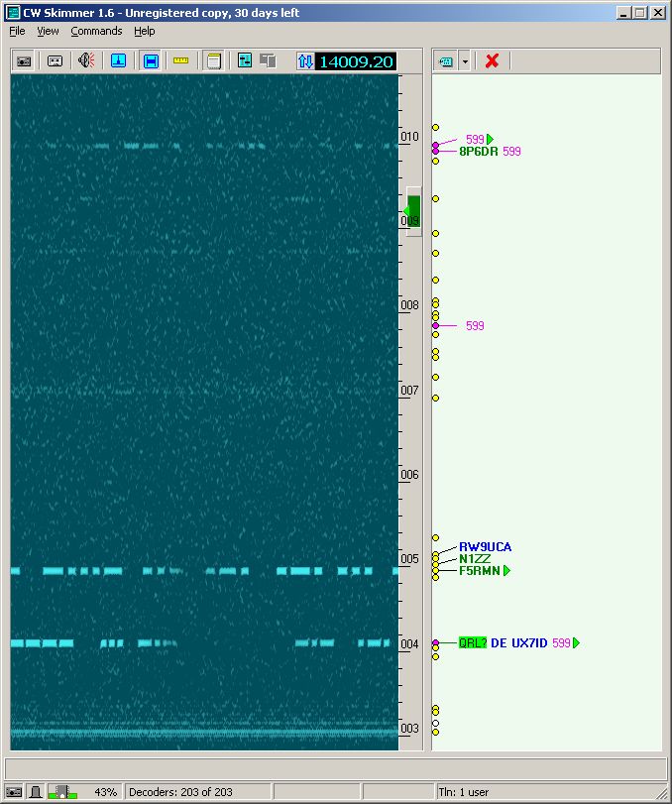Screen dimensions: 672x804
Task: Toggle the yellow ruler scale icon
Action: point(181,61)
